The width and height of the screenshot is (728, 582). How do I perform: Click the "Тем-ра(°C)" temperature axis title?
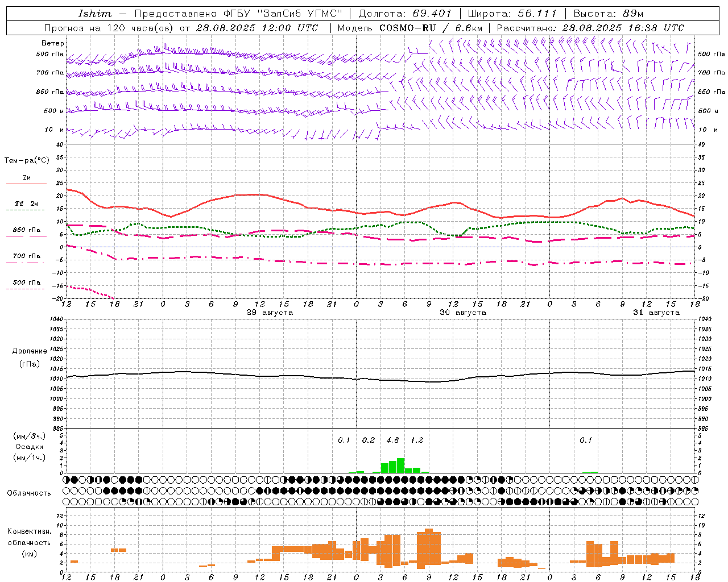point(27,161)
